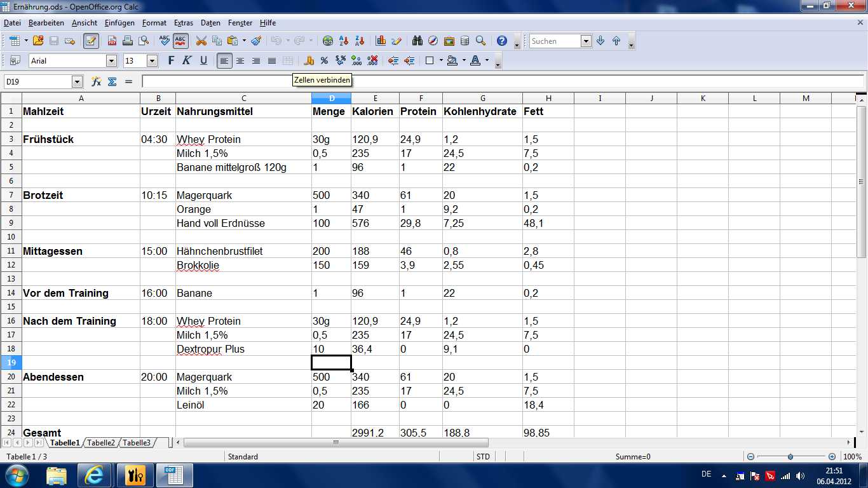
Task: Toggle italic (K) formatting
Action: (187, 60)
